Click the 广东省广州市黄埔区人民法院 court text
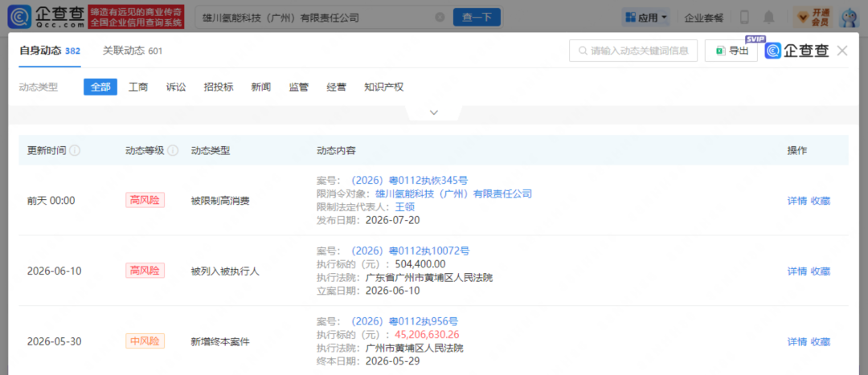 coord(429,278)
